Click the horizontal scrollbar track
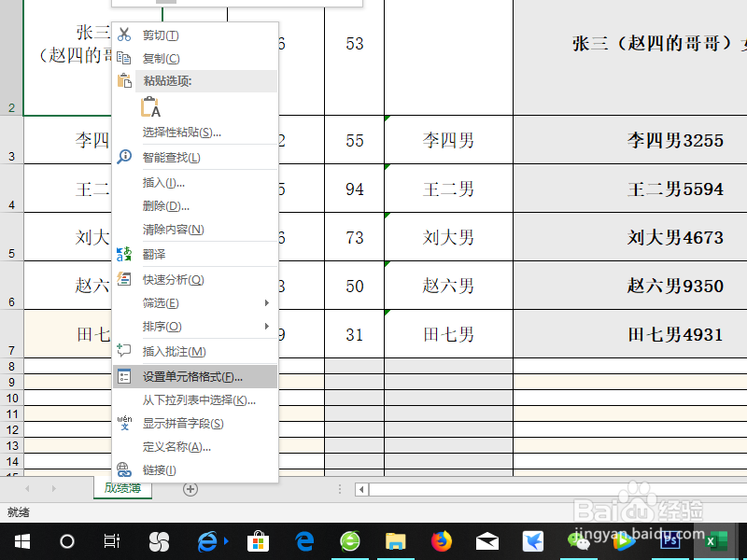747x560 pixels. (557, 489)
